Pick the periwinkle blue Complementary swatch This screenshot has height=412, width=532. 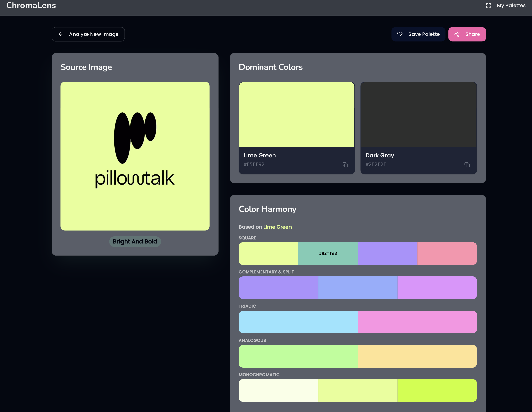[x=357, y=288]
